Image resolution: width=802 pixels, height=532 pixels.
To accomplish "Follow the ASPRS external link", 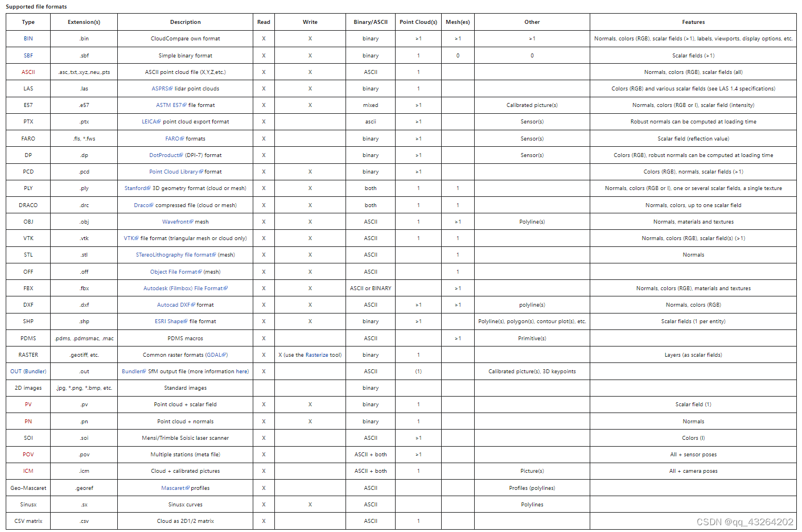I will click(162, 89).
